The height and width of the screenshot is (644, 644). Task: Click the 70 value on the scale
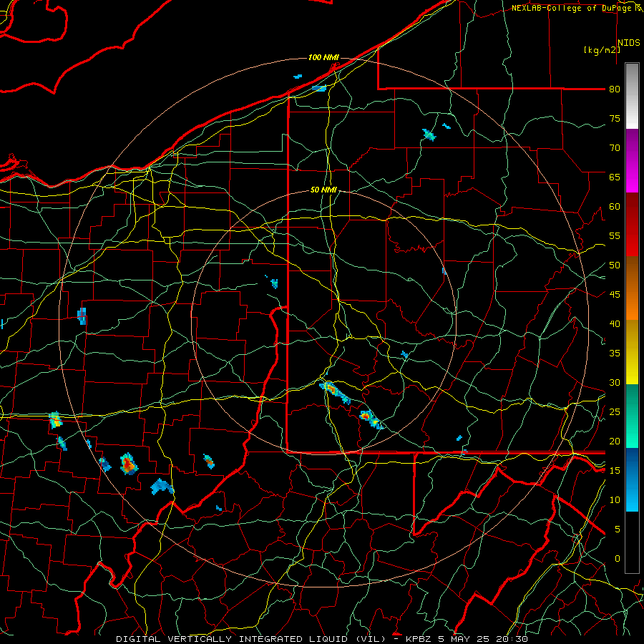615,148
